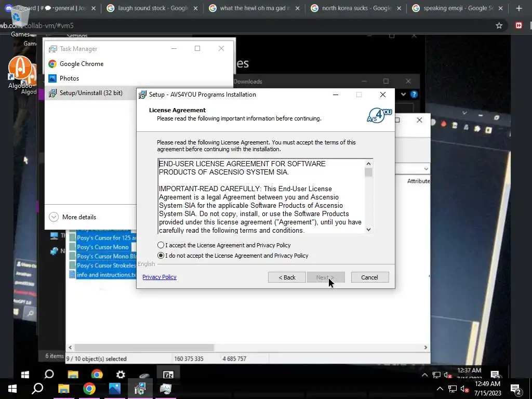Click the AVS4YOU logo in Setup header
Screen dimensions: 532x399
click(x=379, y=115)
